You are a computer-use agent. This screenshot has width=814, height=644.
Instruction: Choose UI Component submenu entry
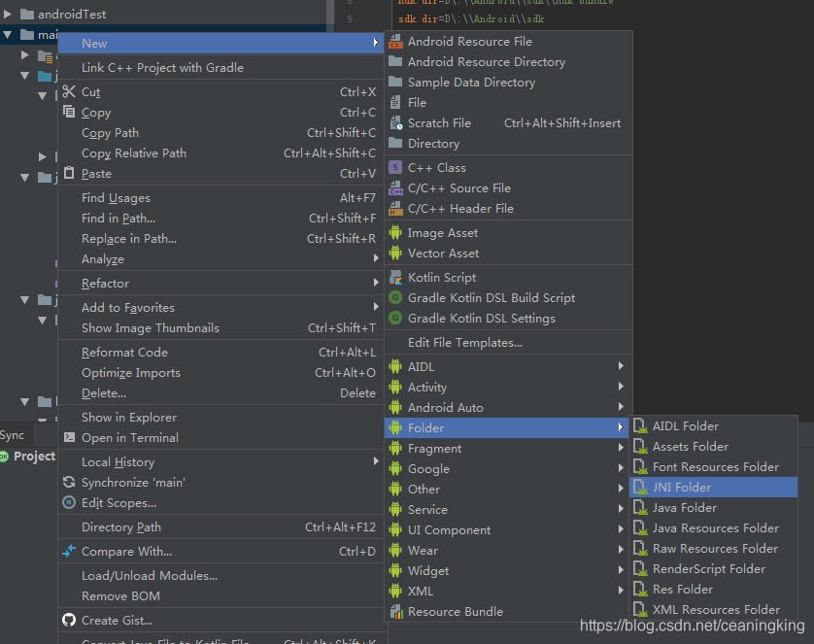(508, 529)
